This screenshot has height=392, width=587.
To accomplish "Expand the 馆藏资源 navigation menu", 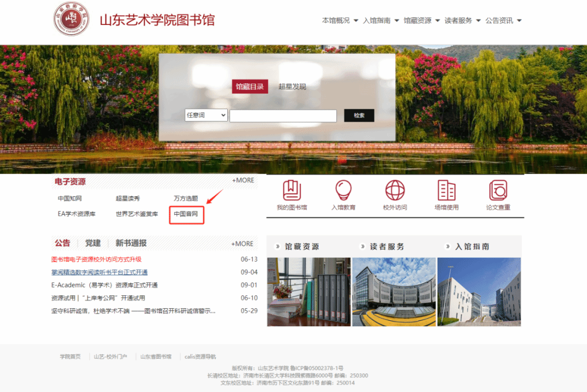I will pos(422,21).
